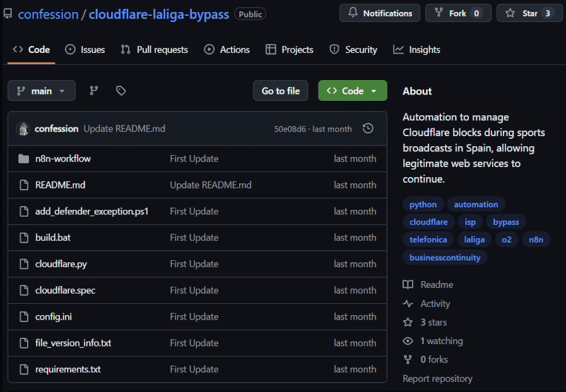Select the cloudflare topic tag
The width and height of the screenshot is (566, 392).
428,222
